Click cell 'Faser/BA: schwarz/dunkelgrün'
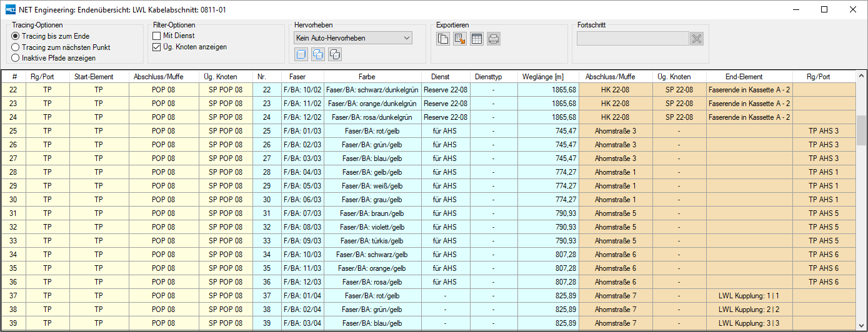 pos(372,90)
